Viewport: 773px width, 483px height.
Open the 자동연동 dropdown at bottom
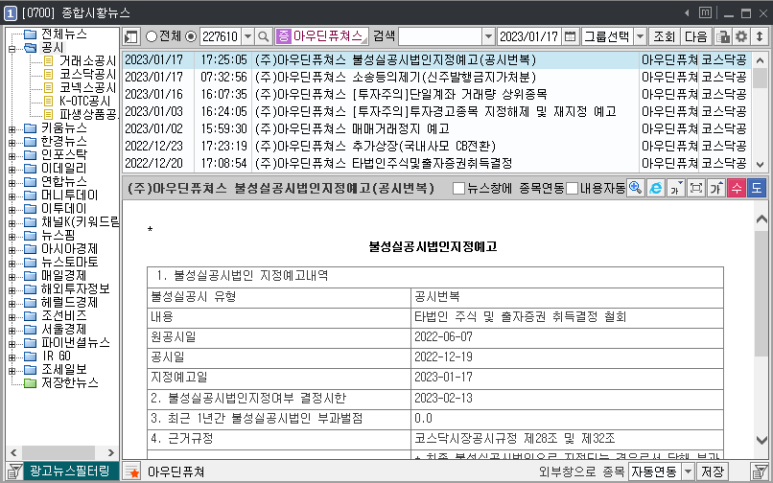688,472
